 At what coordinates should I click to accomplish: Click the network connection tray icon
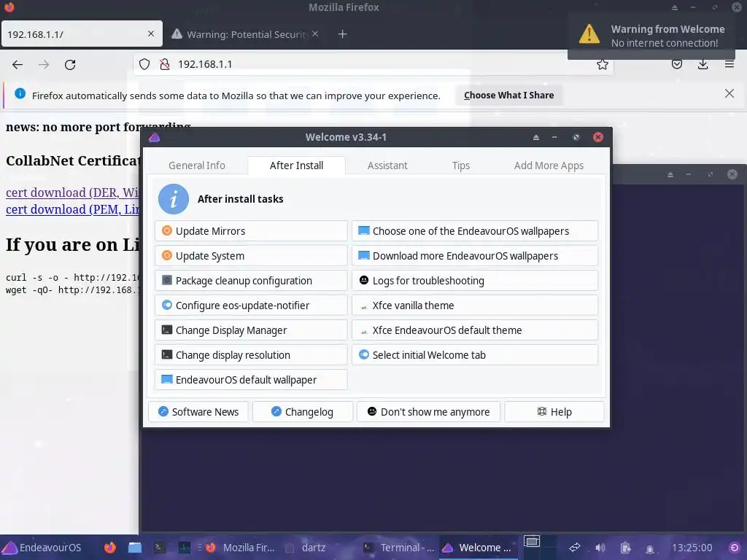pos(575,548)
